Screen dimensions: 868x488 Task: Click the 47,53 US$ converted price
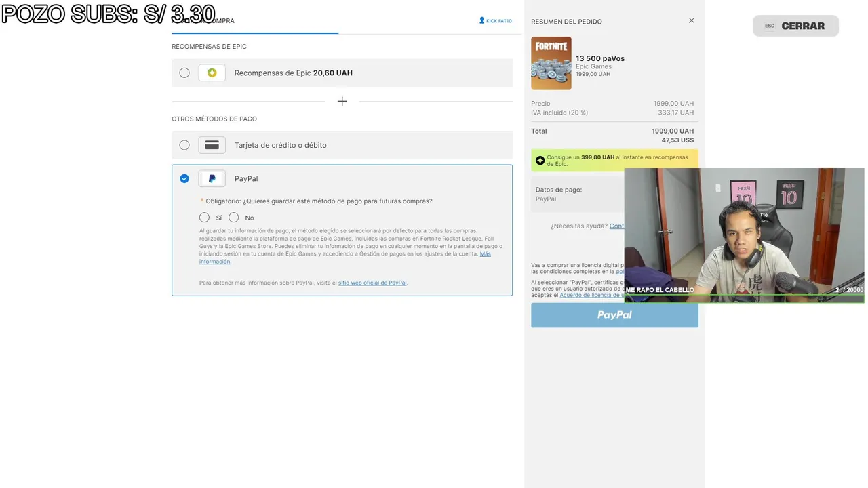[677, 140]
